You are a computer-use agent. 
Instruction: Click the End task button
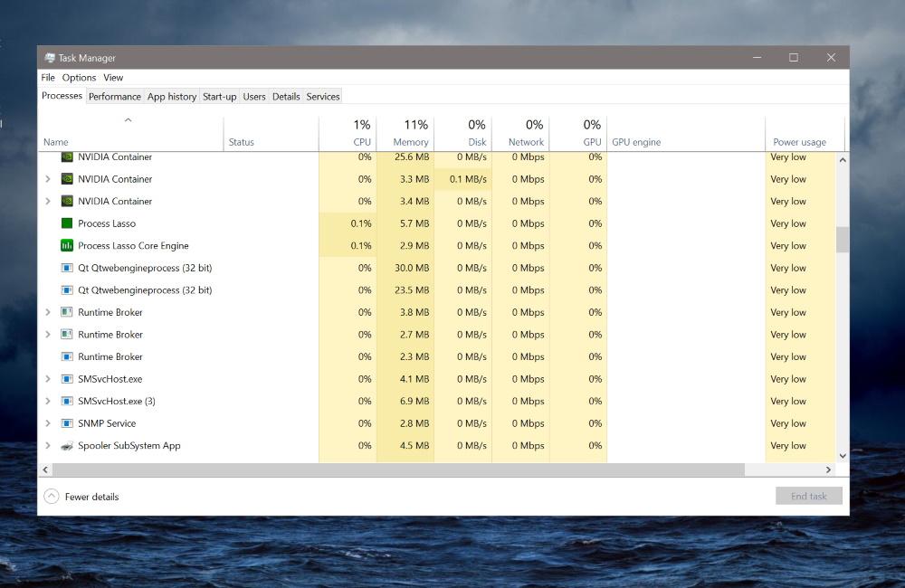pos(808,496)
